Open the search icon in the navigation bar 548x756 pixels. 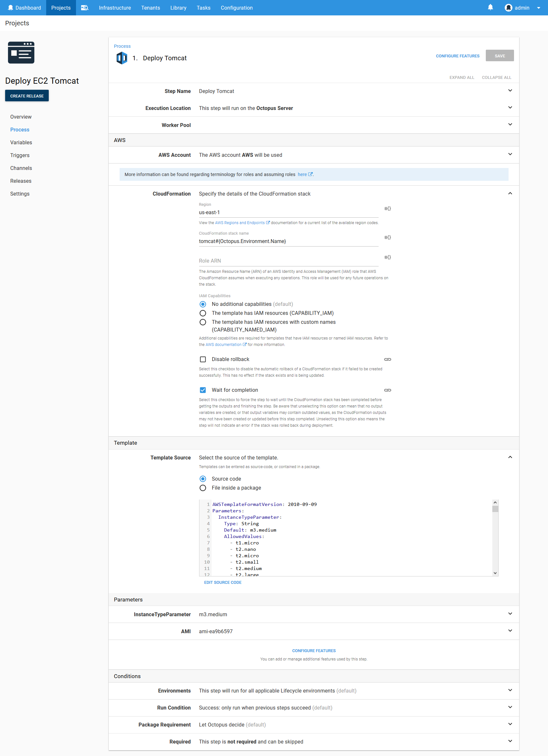click(84, 7)
